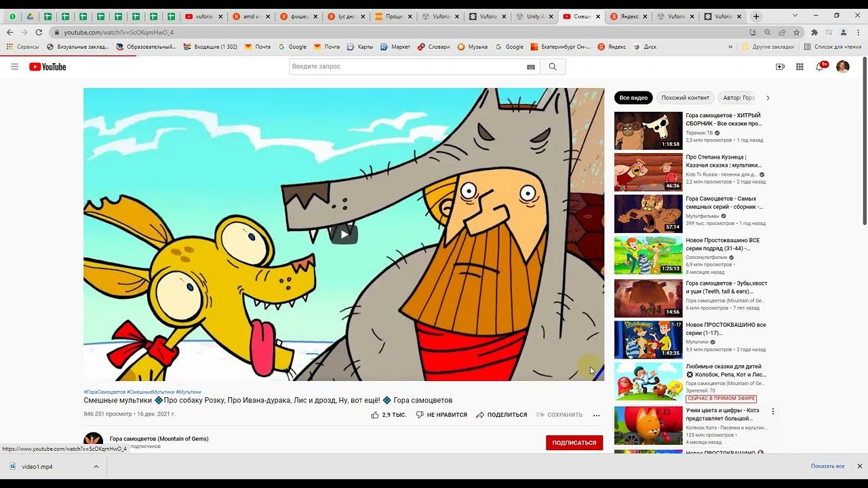The width and height of the screenshot is (868, 488).
Task: Go to the YouTube home logo
Action: [x=47, y=66]
